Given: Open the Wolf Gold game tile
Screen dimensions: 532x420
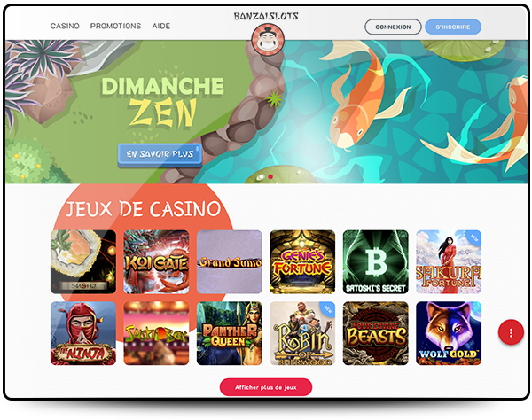Looking at the screenshot, I should pyautogui.click(x=448, y=333).
